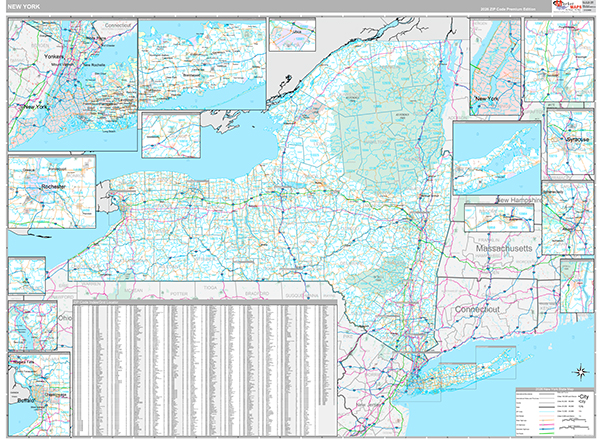Click the "Rochester" label in its inset

(x=53, y=186)
